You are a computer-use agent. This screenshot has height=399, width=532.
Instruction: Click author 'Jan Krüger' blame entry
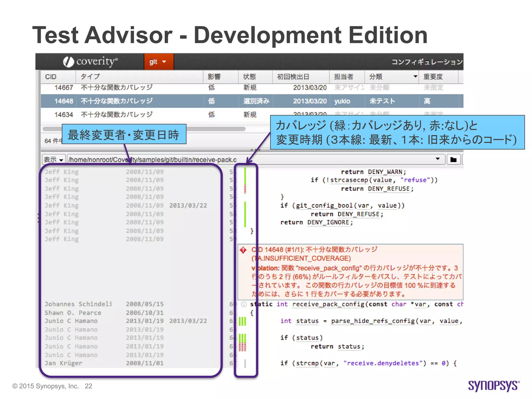(x=63, y=363)
